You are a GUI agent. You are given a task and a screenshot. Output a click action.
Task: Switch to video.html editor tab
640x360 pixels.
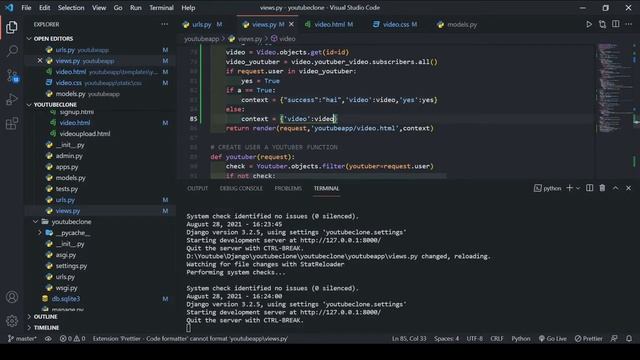pyautogui.click(x=329, y=24)
